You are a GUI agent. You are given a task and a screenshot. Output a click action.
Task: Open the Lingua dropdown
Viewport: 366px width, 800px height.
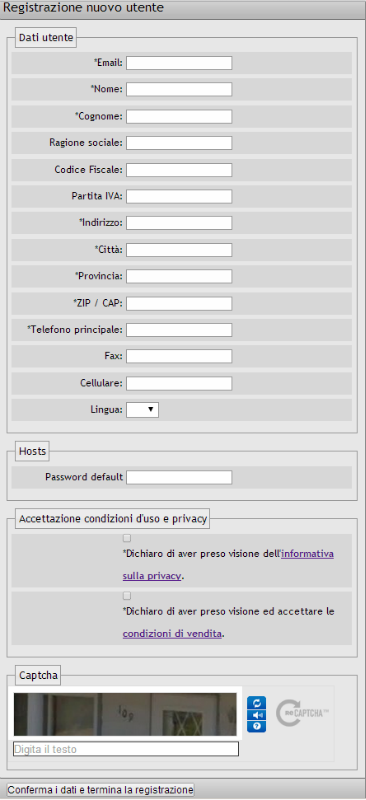click(x=142, y=410)
